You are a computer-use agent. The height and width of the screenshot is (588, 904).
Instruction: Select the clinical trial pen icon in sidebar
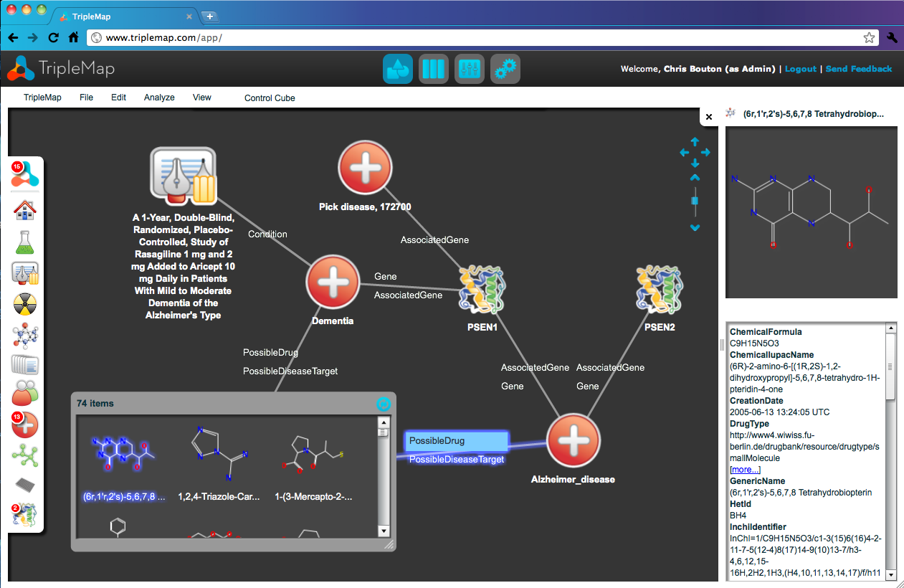[25, 273]
